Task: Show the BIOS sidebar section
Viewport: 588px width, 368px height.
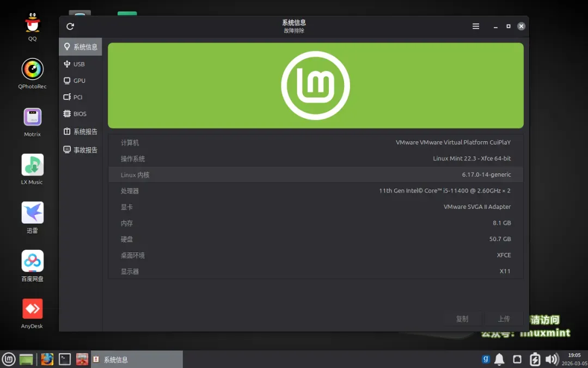Action: click(80, 114)
